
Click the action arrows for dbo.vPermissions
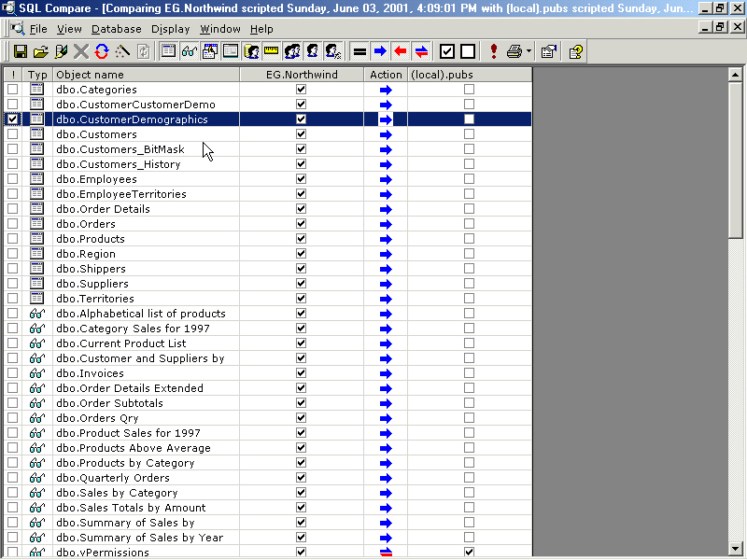click(386, 553)
